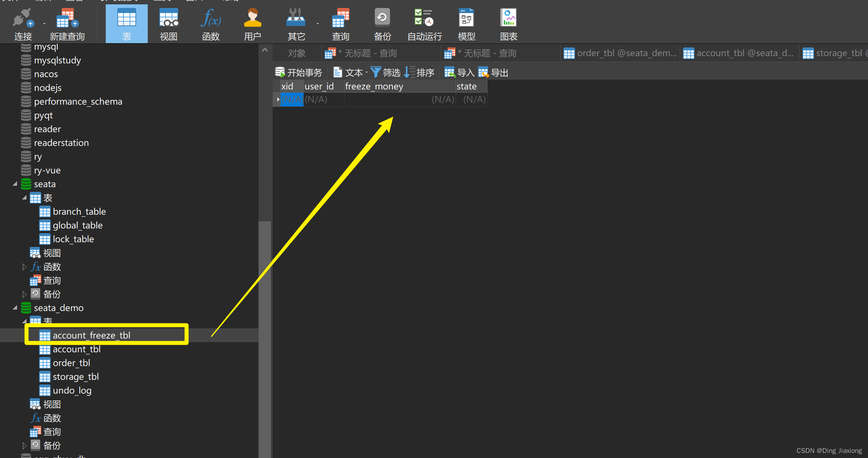Click the freeze_money column header
Image resolution: width=868 pixels, height=458 pixels.
coord(400,86)
